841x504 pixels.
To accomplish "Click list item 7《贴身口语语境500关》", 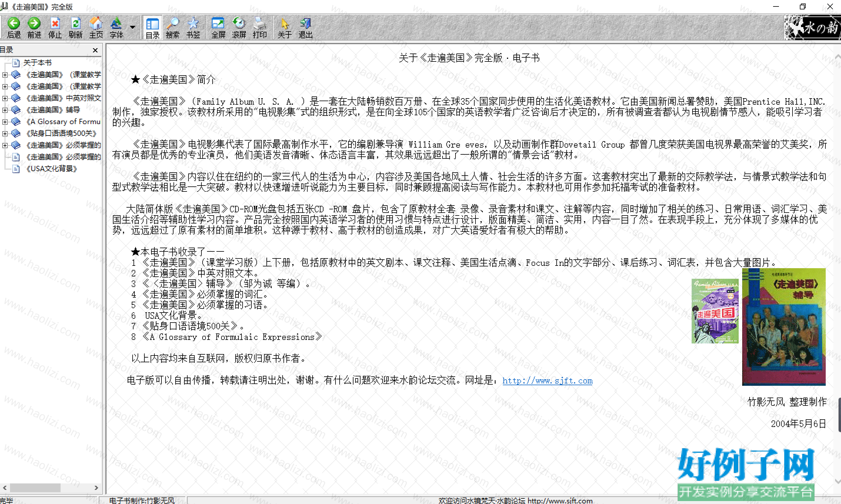I will point(188,326).
